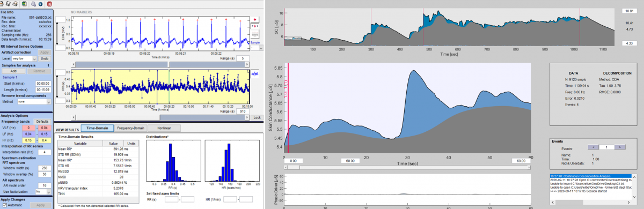
Task: Click the Sample Length time field
Action: pyautogui.click(x=42, y=89)
